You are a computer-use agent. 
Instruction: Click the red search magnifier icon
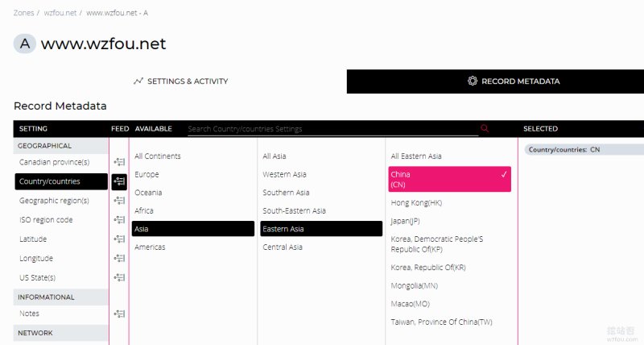coord(485,128)
